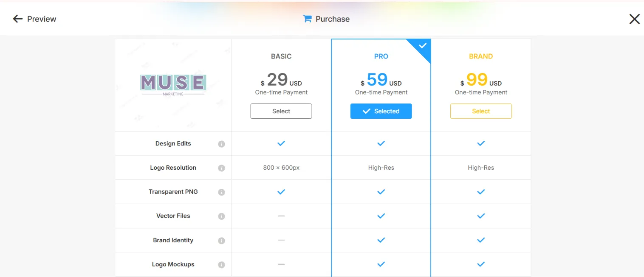644x277 pixels.
Task: Open info icon for Brand Identity
Action: tap(221, 241)
